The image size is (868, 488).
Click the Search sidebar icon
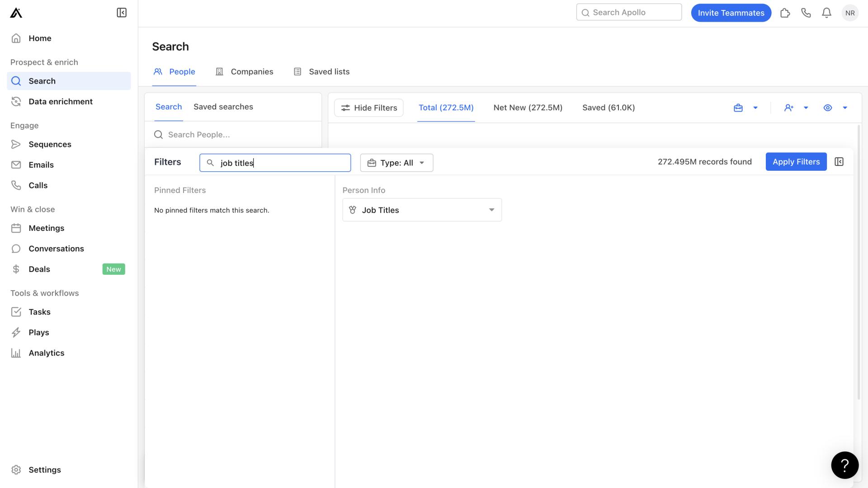(16, 80)
